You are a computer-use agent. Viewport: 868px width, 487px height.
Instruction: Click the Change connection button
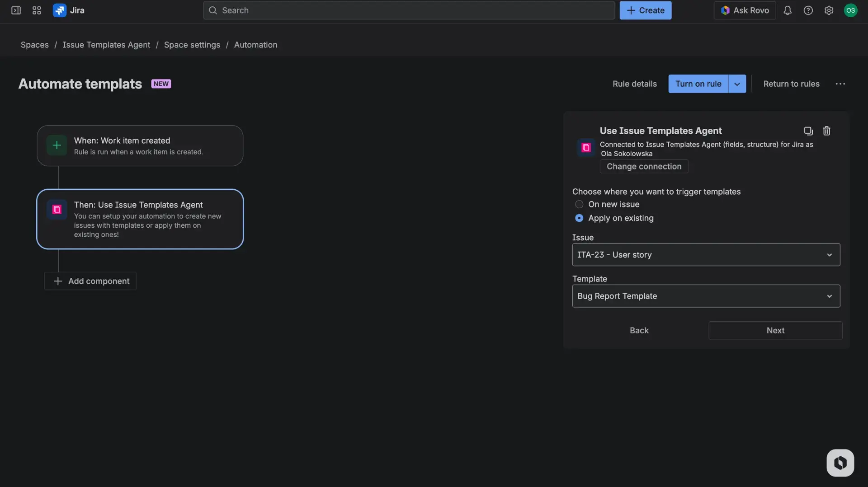click(643, 166)
